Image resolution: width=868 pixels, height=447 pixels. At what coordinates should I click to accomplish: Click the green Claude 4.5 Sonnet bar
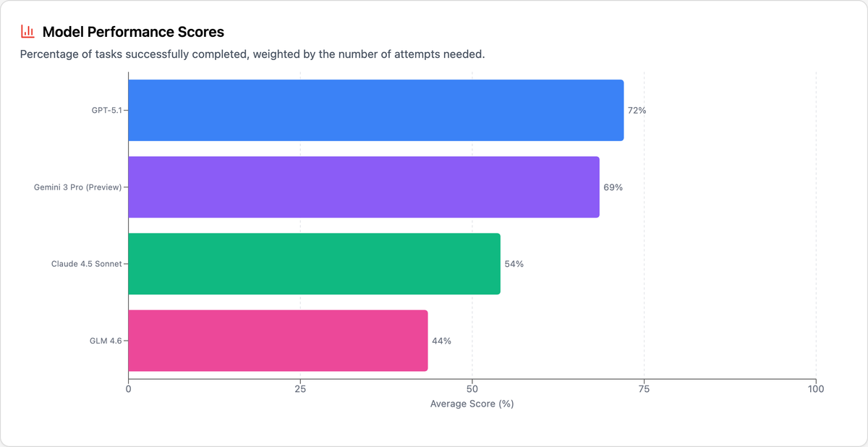tap(314, 264)
